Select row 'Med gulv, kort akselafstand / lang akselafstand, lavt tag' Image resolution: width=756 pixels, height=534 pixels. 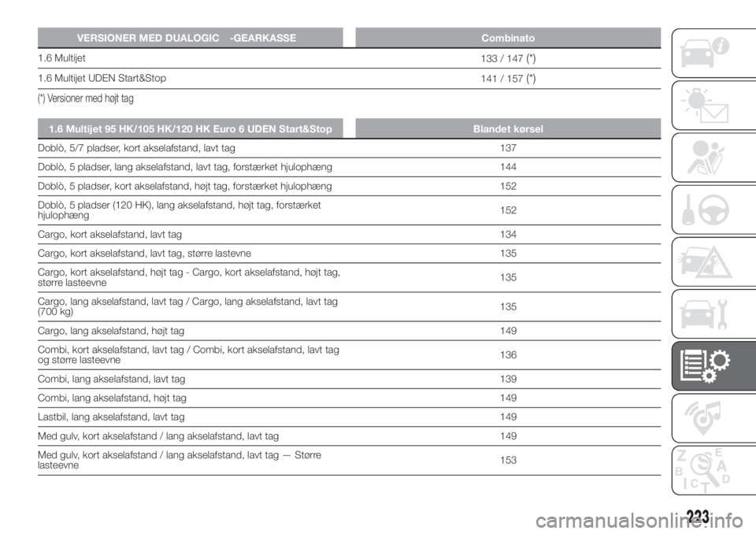pyautogui.click(x=349, y=436)
